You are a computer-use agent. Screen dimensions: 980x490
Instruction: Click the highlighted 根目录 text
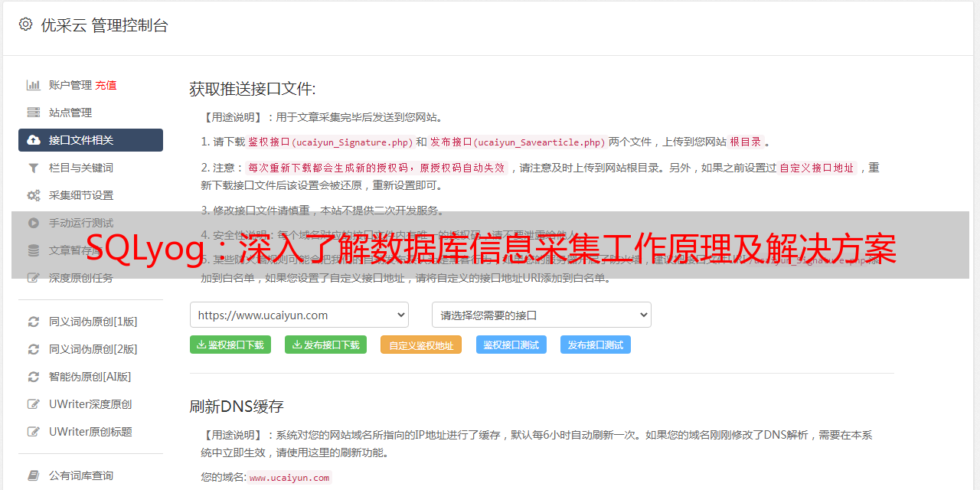pyautogui.click(x=746, y=142)
